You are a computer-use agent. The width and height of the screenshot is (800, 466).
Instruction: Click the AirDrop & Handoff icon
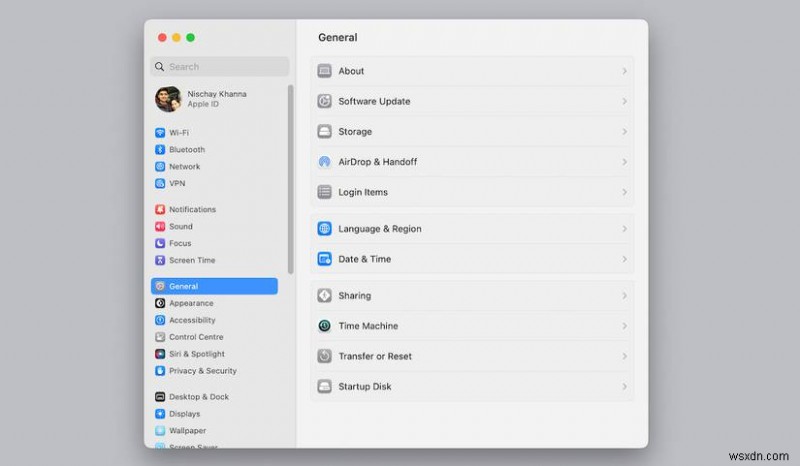(x=324, y=162)
